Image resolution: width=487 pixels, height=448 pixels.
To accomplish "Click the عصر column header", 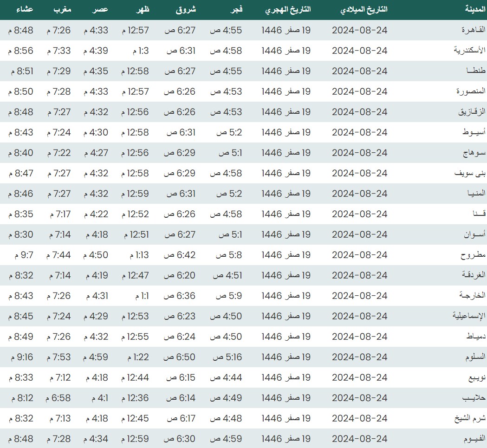I will tap(102, 9).
